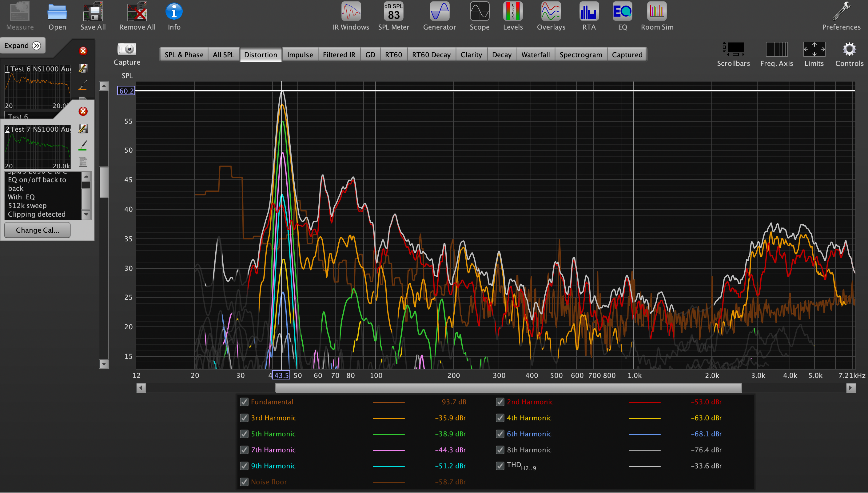The height and width of the screenshot is (493, 868).
Task: Hide the 4th Harmonic trace
Action: pyautogui.click(x=500, y=418)
